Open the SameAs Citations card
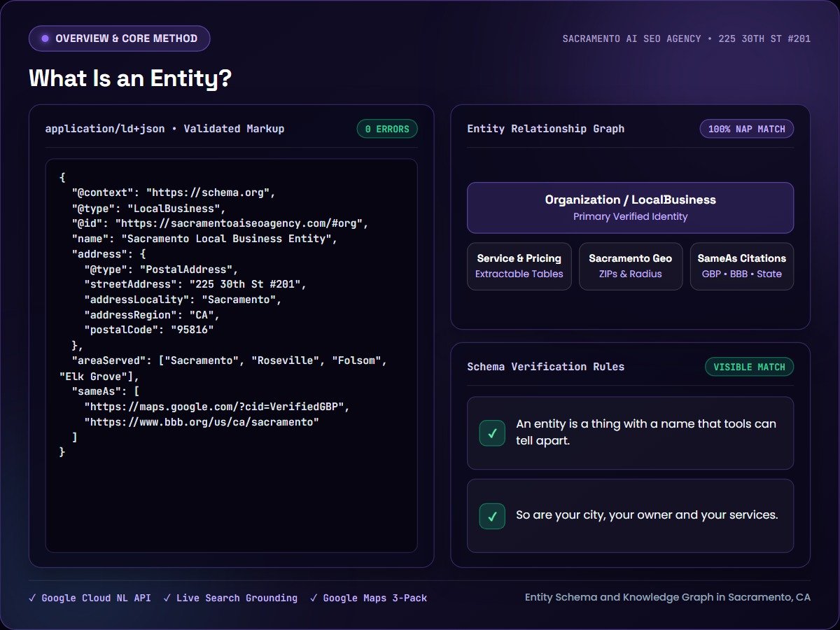The width and height of the screenshot is (840, 630). (x=742, y=266)
